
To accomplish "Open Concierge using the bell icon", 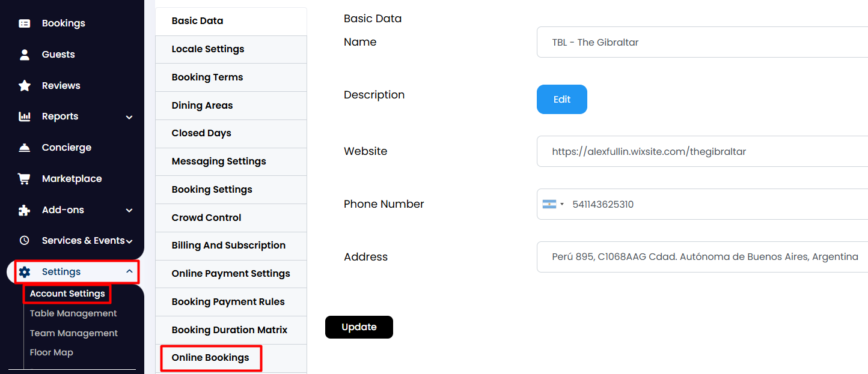I will click(25, 148).
